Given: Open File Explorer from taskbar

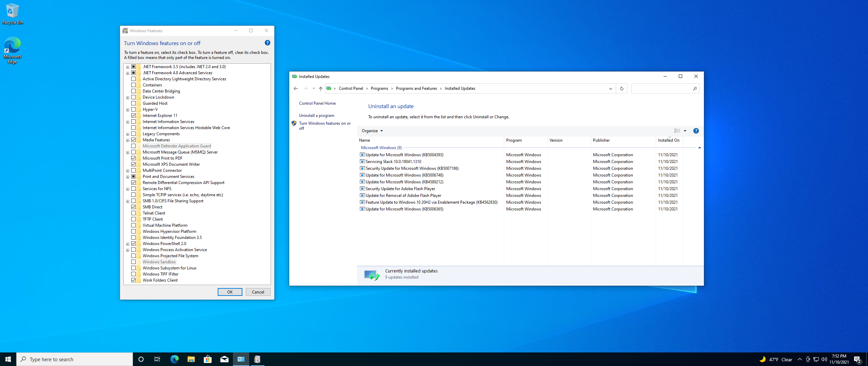Looking at the screenshot, I should pos(191,359).
